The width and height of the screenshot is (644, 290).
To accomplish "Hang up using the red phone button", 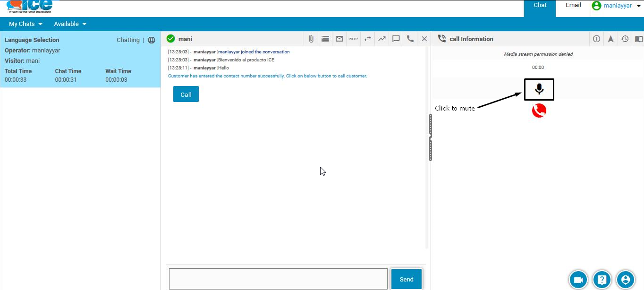I will (x=539, y=111).
